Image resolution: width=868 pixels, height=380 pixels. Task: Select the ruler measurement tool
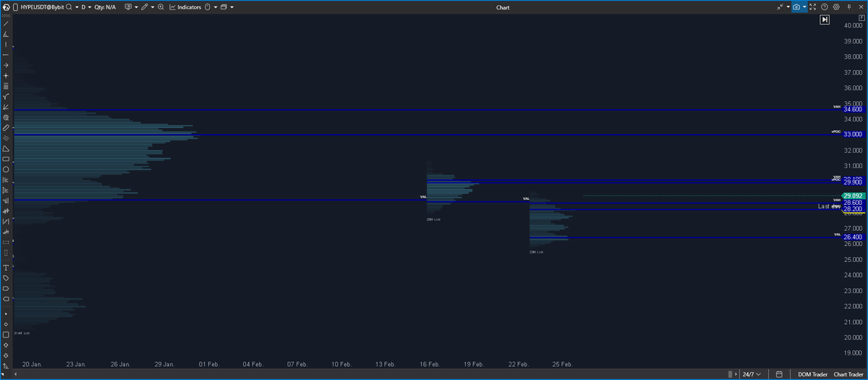(6, 127)
